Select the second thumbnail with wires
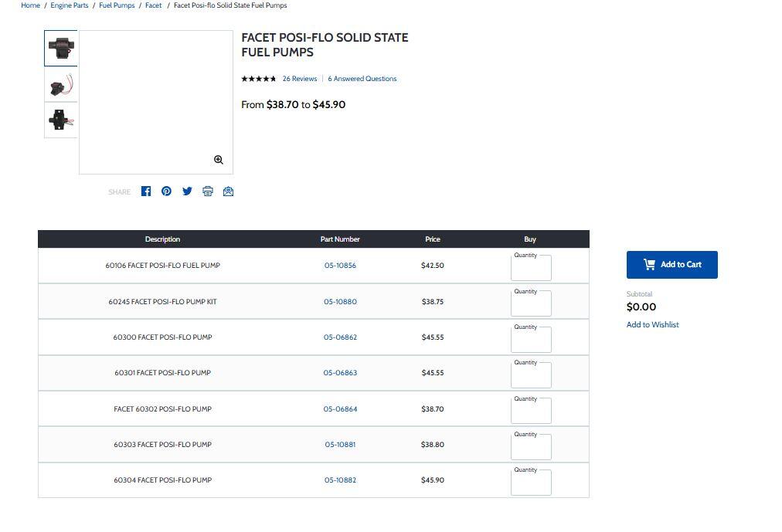 (61, 84)
